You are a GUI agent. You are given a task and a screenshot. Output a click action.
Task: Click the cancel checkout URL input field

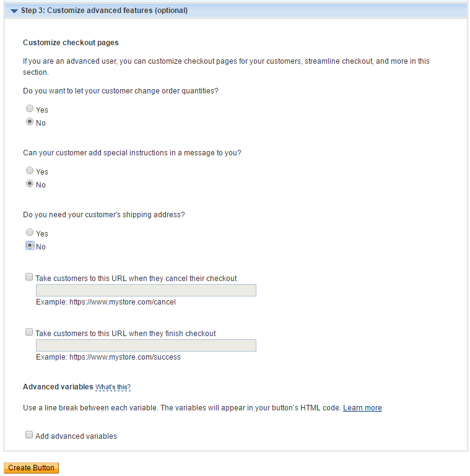pyautogui.click(x=146, y=290)
